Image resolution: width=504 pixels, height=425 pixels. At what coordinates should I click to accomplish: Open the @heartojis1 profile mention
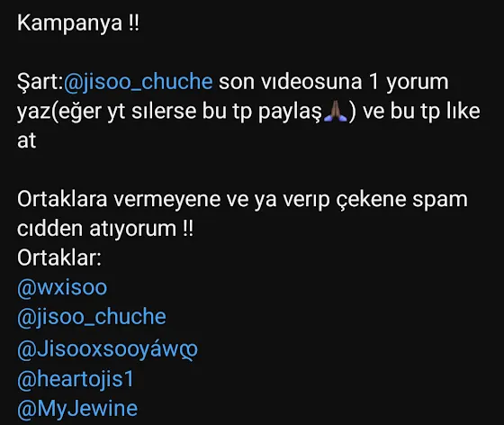tap(76, 379)
